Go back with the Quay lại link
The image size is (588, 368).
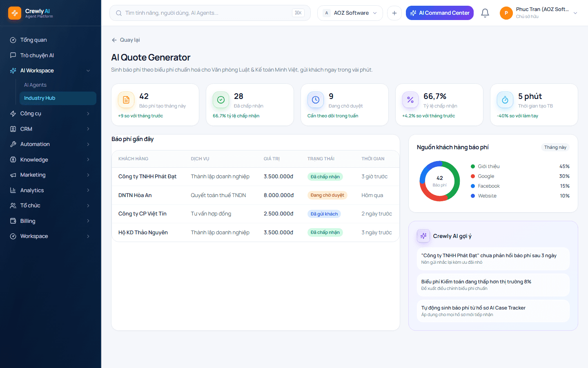click(x=126, y=40)
